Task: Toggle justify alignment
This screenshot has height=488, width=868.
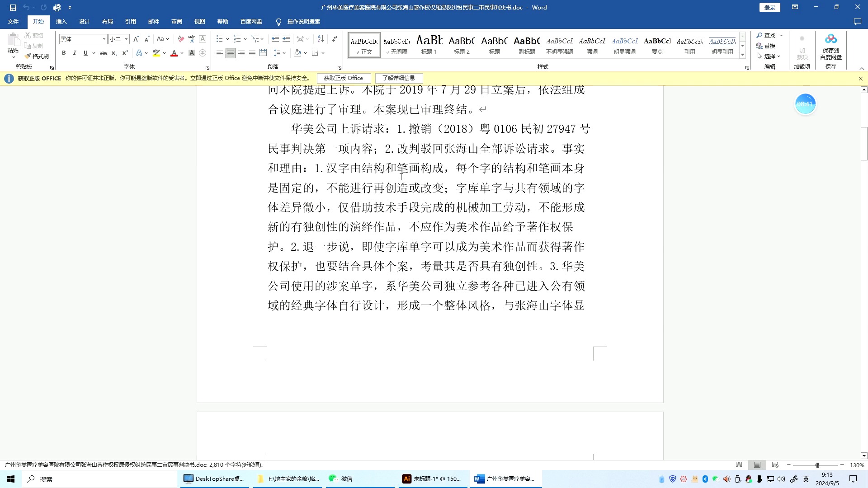Action: [252, 53]
